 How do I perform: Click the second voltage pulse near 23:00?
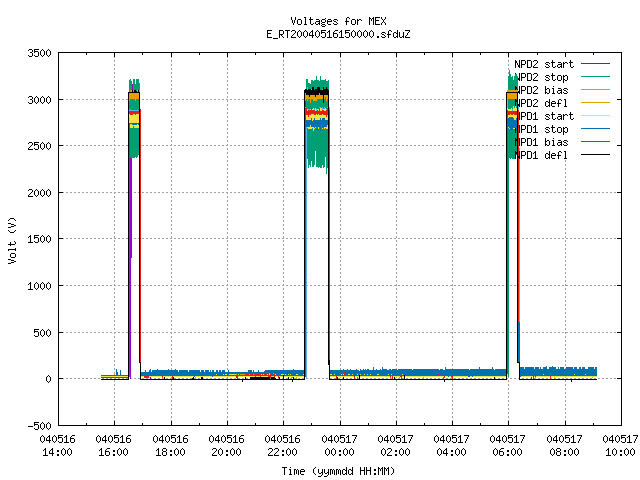(317, 227)
